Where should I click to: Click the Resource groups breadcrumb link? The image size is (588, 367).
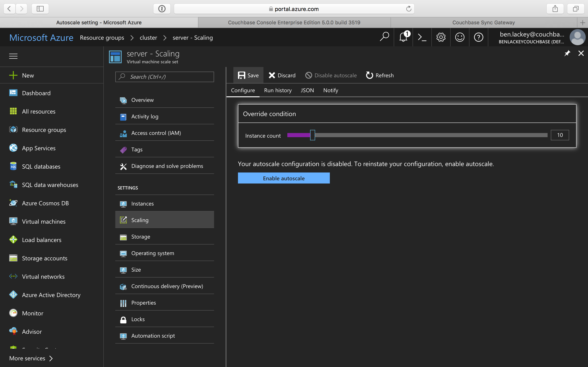[102, 38]
